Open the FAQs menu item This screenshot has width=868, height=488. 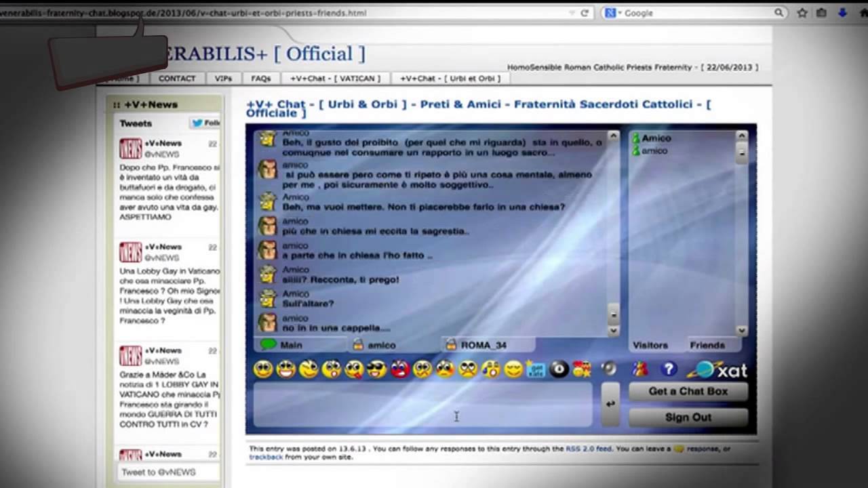point(261,79)
